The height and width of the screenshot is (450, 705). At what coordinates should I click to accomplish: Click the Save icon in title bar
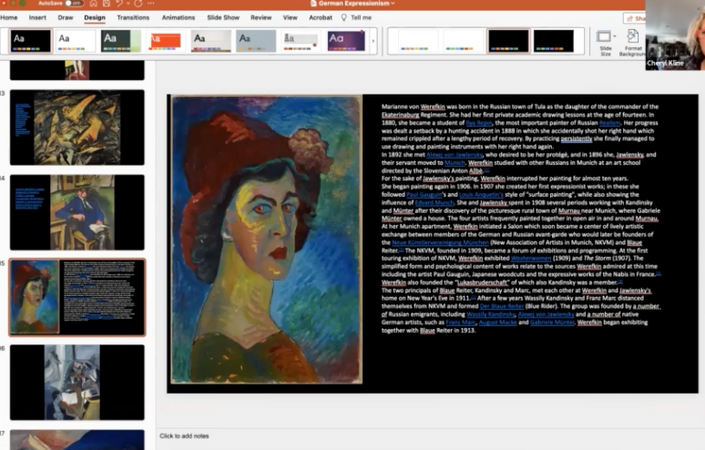(x=106, y=3)
